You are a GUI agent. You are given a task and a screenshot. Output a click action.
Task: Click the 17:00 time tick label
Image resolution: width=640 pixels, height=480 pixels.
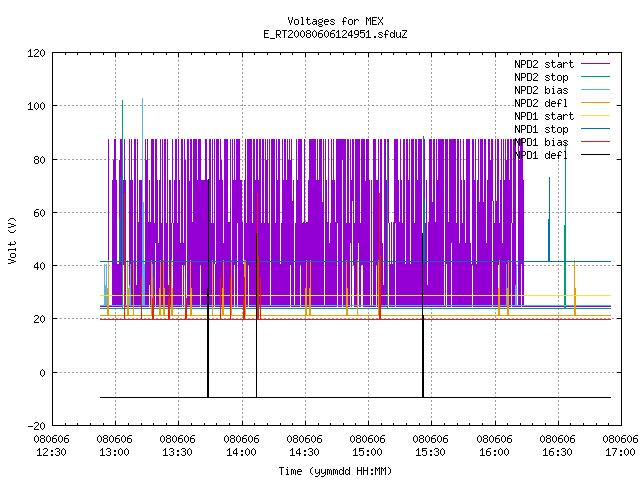pos(620,453)
